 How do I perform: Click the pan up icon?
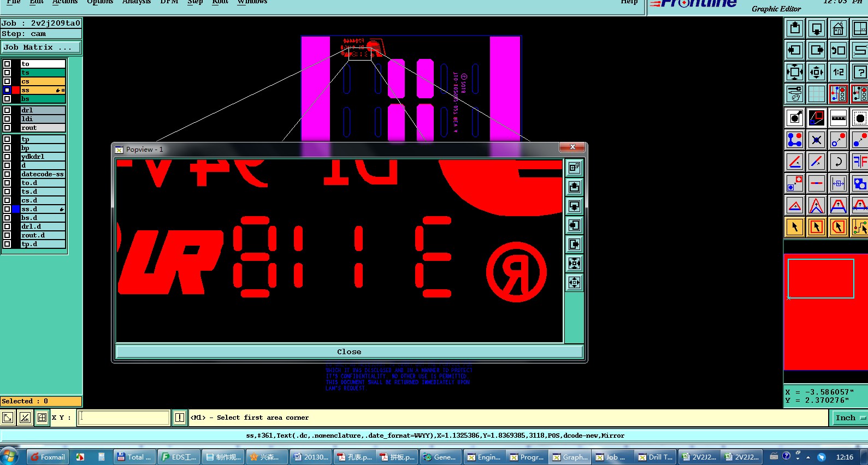pos(795,28)
